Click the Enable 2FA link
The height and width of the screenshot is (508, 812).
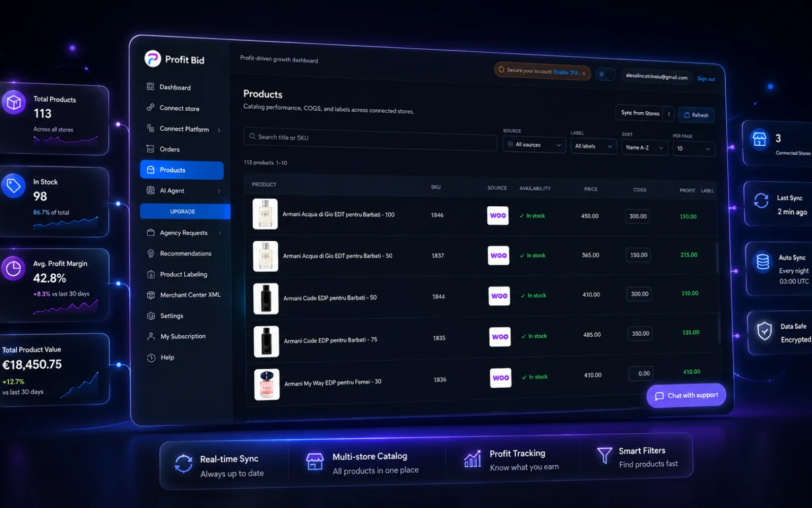pyautogui.click(x=566, y=72)
